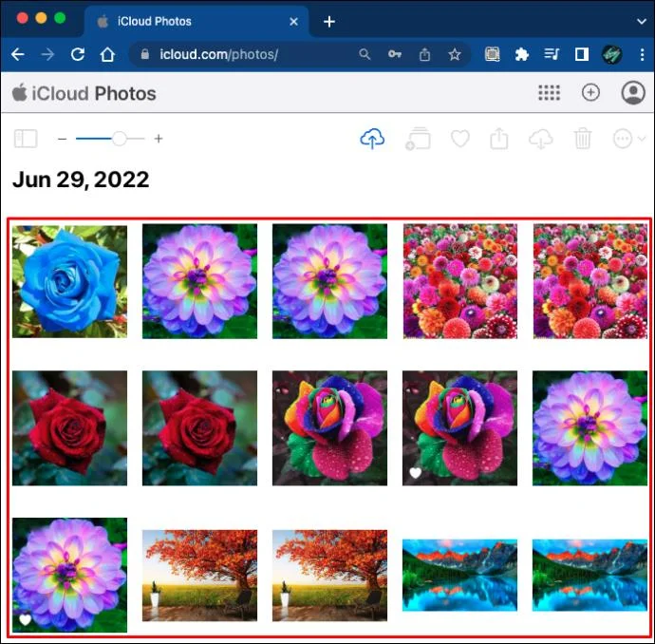Image resolution: width=655 pixels, height=644 pixels.
Task: Toggle the sidebar panel visibility
Action: (26, 139)
